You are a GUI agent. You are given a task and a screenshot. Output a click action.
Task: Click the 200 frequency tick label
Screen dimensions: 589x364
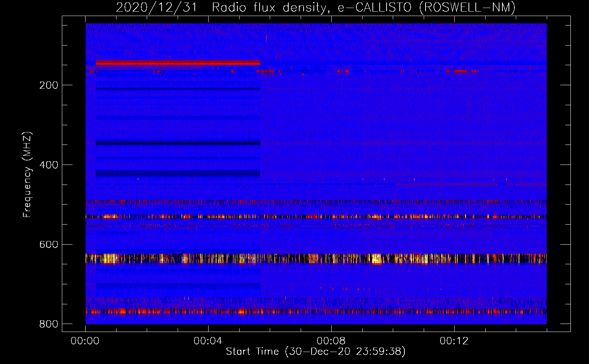click(49, 85)
